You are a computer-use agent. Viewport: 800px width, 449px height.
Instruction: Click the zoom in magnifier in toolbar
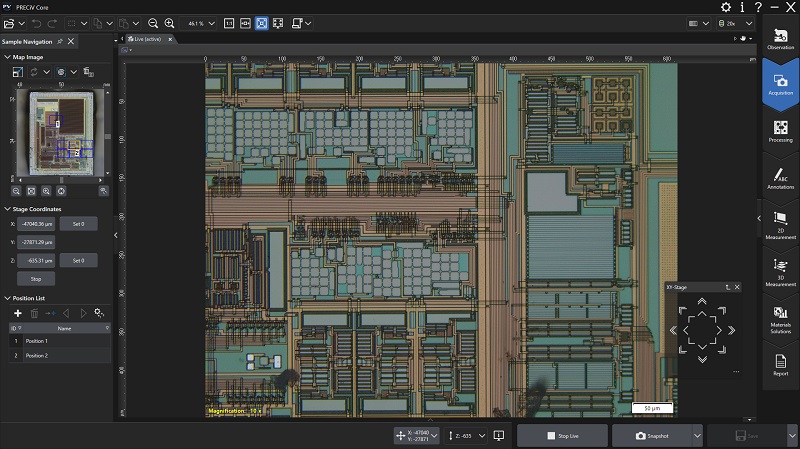(x=169, y=23)
